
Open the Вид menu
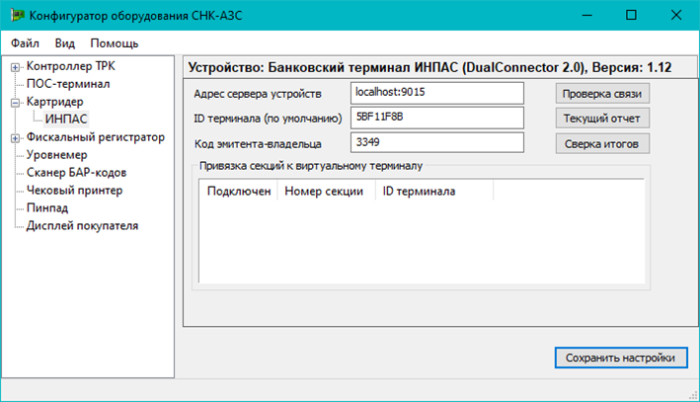tap(65, 43)
